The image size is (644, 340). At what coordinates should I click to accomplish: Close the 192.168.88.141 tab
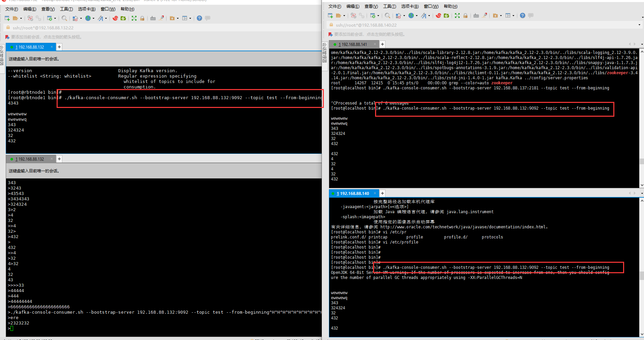[375, 44]
